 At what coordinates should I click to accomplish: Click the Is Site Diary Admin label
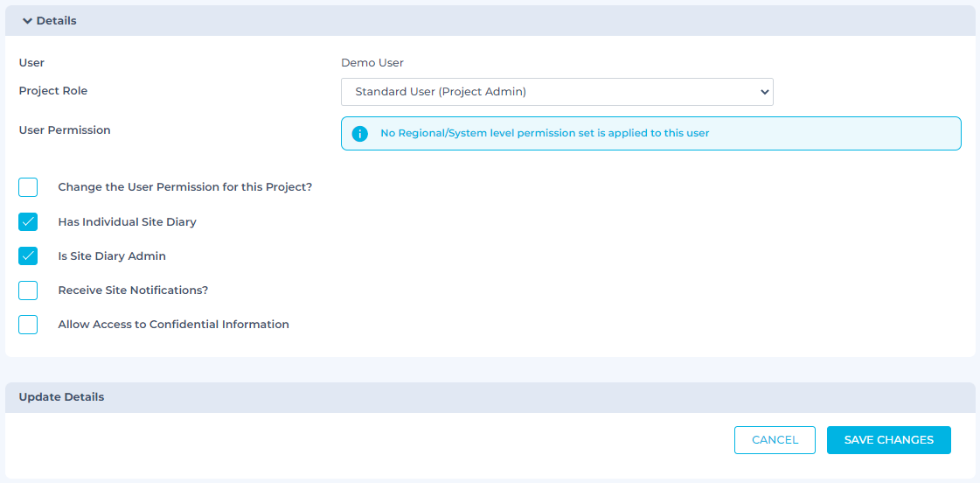112,256
